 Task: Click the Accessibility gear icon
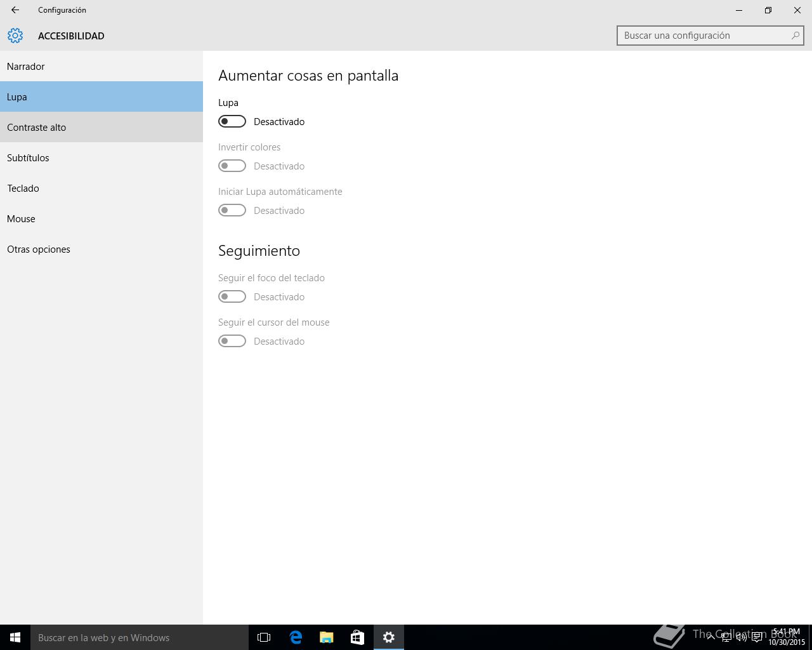click(x=15, y=36)
